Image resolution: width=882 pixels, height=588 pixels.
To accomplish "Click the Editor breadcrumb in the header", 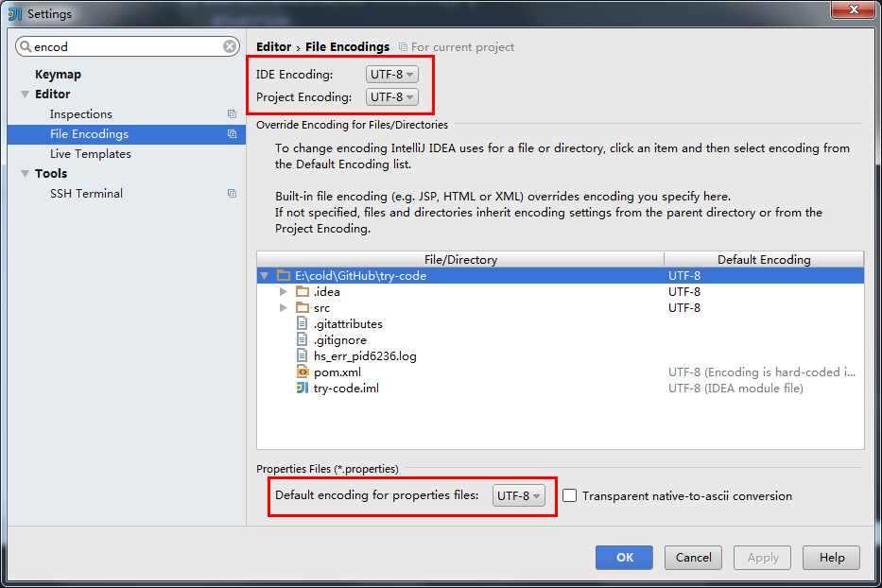I will point(274,46).
